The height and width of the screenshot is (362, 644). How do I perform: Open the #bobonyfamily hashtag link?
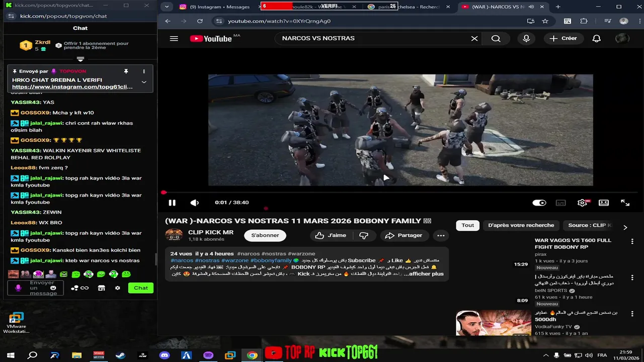pyautogui.click(x=271, y=260)
